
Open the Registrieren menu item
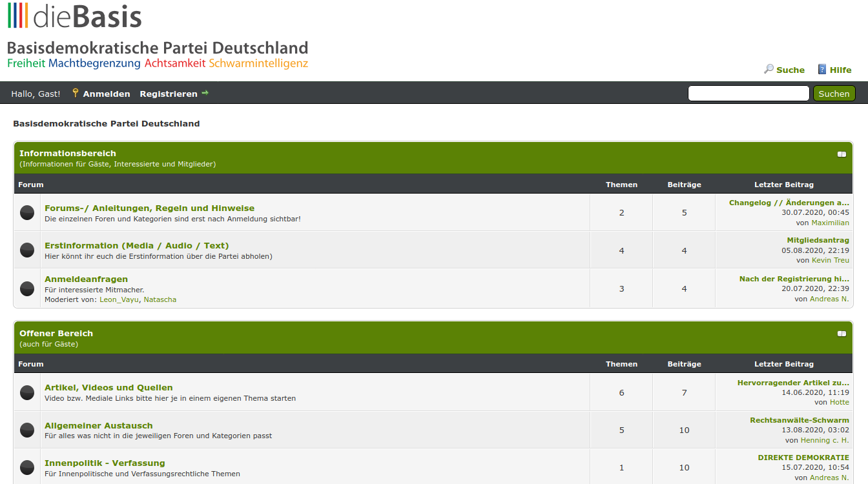[x=169, y=94]
